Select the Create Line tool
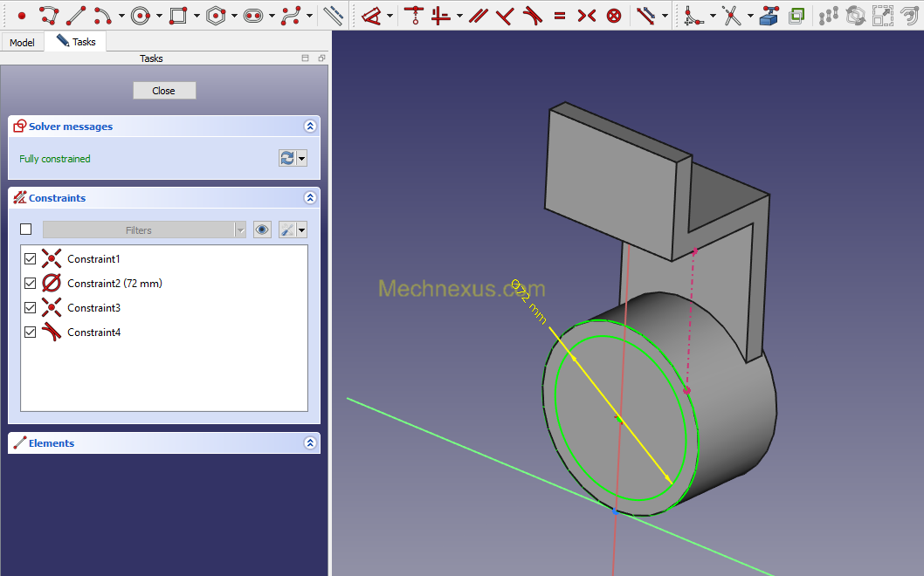 [x=76, y=15]
